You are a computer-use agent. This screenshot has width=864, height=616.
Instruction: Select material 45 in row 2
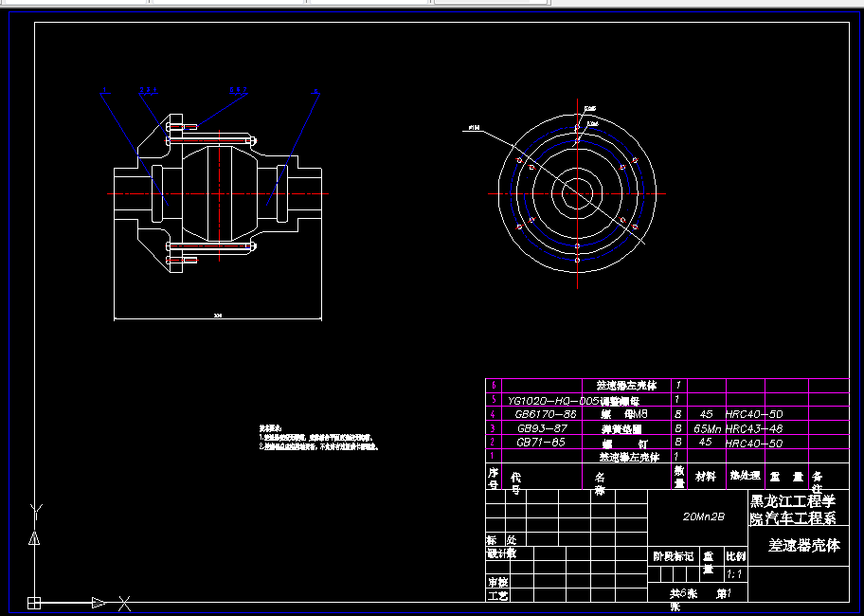(x=705, y=442)
